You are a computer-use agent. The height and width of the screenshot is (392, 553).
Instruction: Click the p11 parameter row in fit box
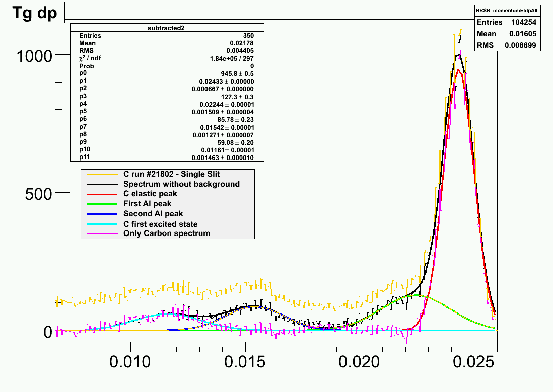[x=166, y=158]
